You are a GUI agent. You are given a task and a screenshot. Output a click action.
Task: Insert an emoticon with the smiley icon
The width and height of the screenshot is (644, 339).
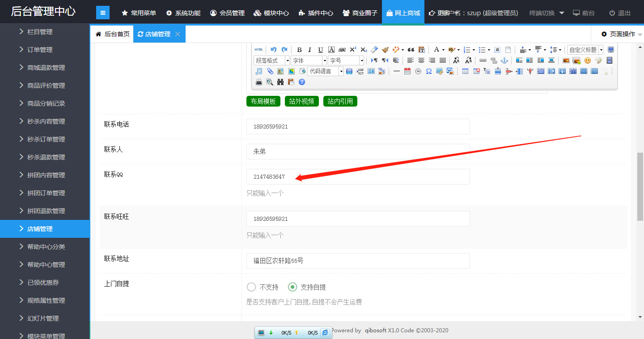[587, 60]
